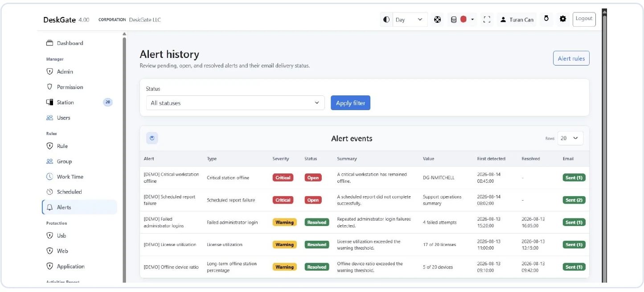
Task: Click the Group people icon
Action: point(50,161)
